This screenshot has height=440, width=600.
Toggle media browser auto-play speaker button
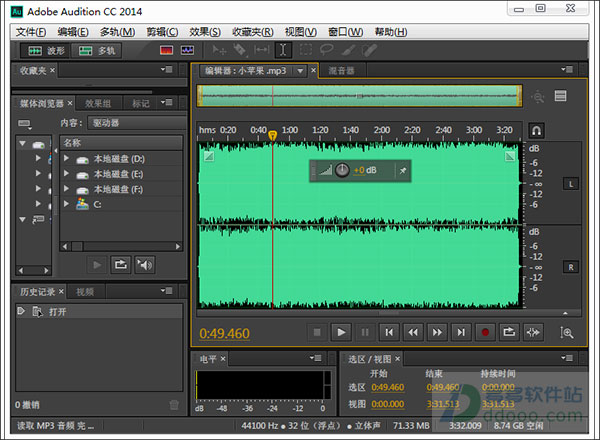[145, 264]
